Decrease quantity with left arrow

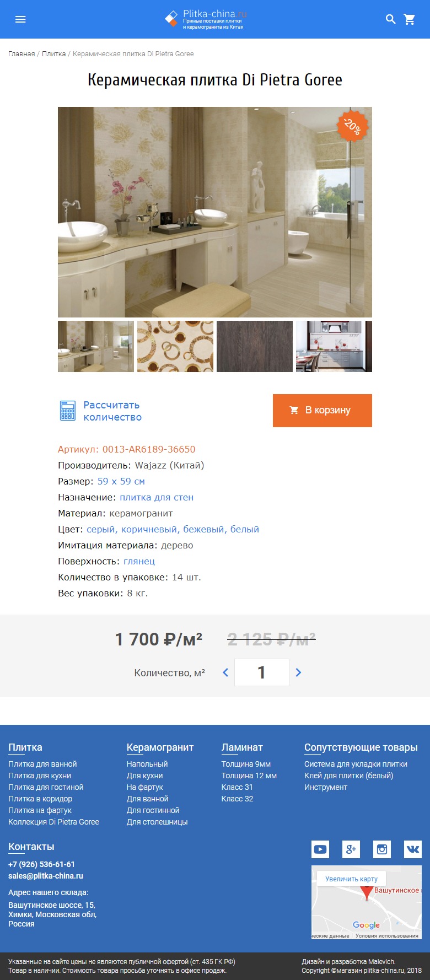tap(225, 672)
